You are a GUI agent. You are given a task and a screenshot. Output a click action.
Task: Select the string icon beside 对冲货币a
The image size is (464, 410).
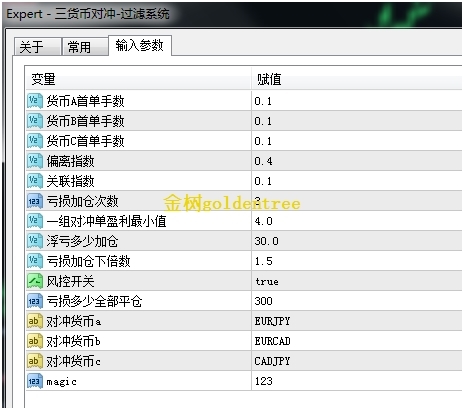[x=35, y=321]
